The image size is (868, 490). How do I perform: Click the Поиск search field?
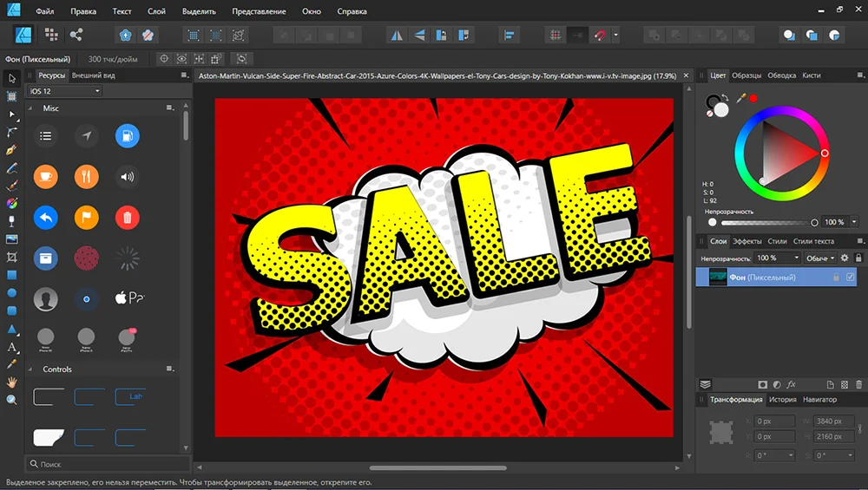[104, 464]
